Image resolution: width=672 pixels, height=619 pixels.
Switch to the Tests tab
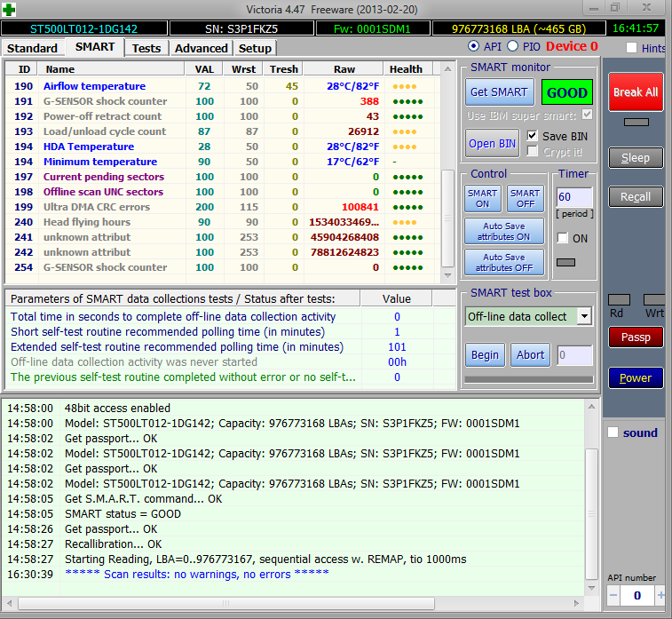point(146,48)
